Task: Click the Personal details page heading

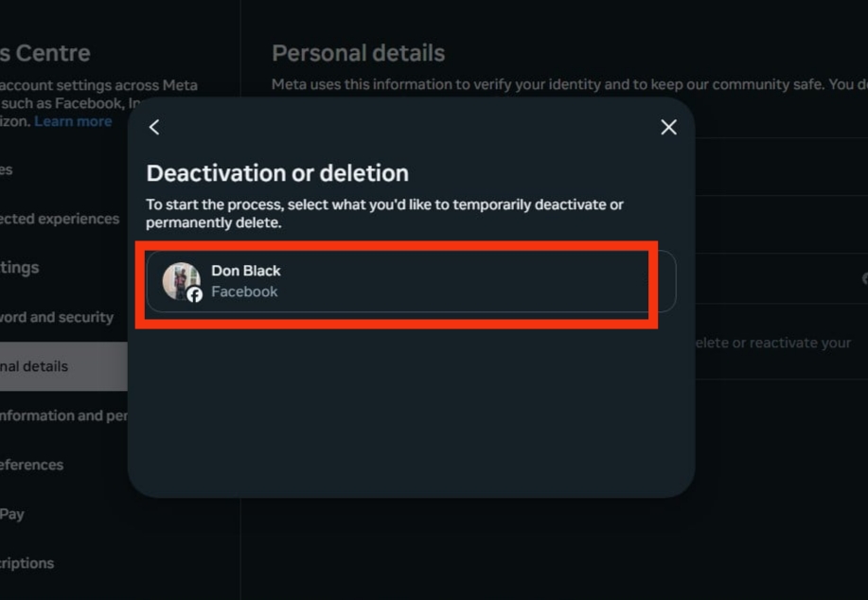Action: click(x=358, y=53)
